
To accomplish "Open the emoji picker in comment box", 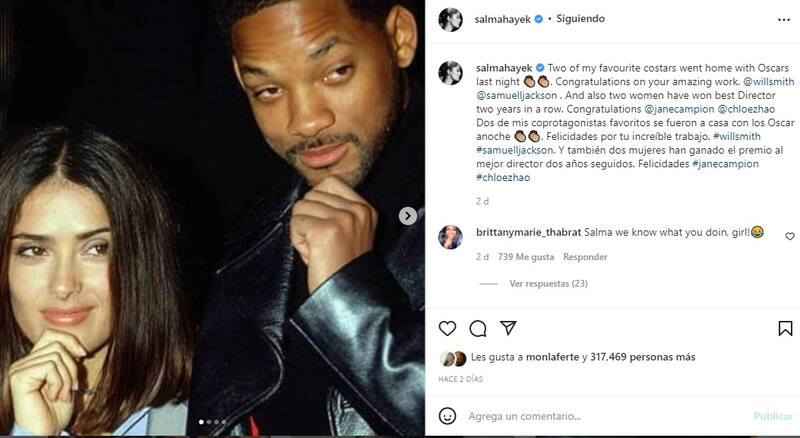I will pos(448,415).
